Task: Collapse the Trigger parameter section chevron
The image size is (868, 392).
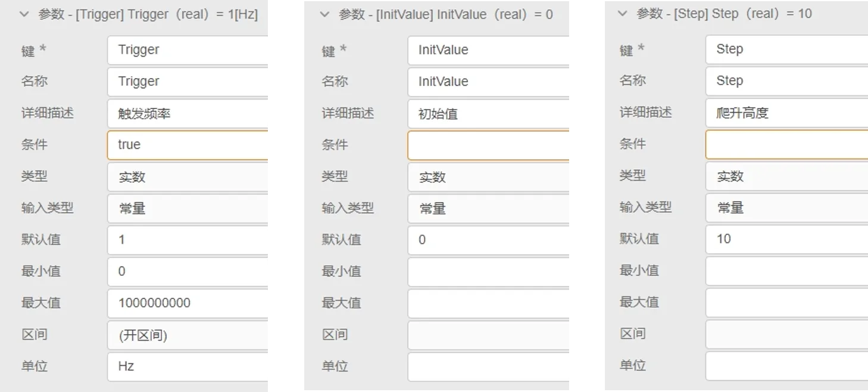Action: 24,14
